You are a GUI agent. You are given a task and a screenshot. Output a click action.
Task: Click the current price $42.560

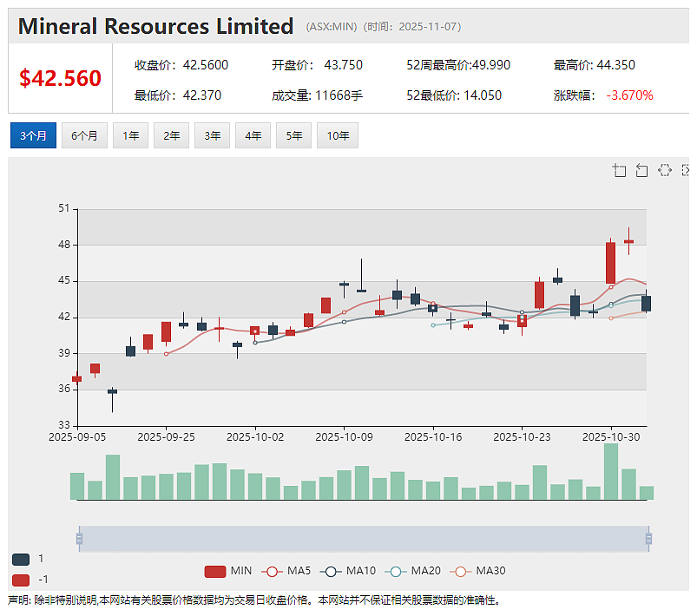[x=60, y=78]
